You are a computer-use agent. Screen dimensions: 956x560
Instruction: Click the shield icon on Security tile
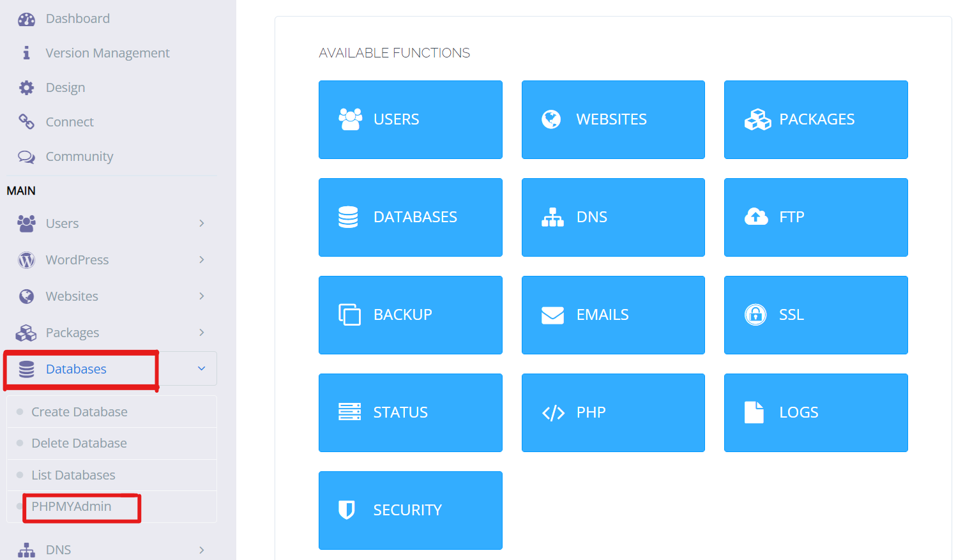pyautogui.click(x=346, y=510)
